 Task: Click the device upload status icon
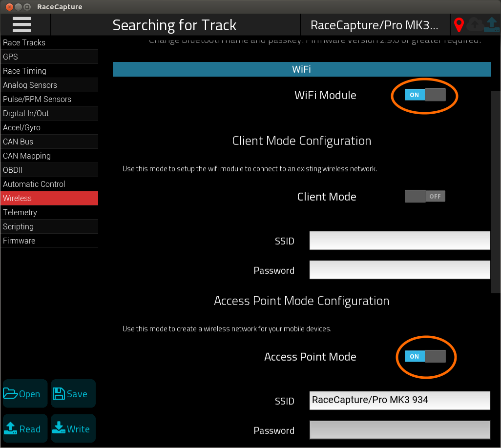pyautogui.click(x=491, y=24)
